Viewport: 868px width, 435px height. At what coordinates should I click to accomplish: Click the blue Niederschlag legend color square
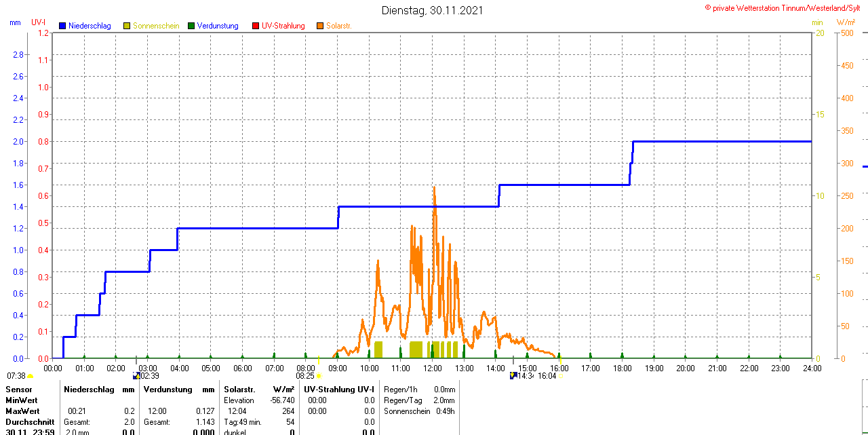63,26
